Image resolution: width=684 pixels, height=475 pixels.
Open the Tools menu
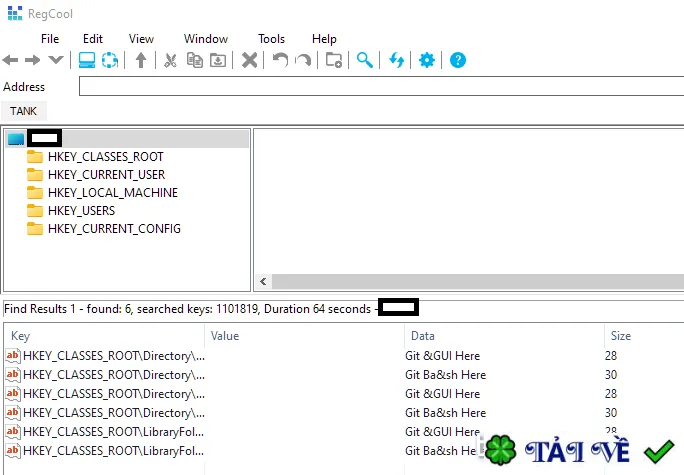271,39
